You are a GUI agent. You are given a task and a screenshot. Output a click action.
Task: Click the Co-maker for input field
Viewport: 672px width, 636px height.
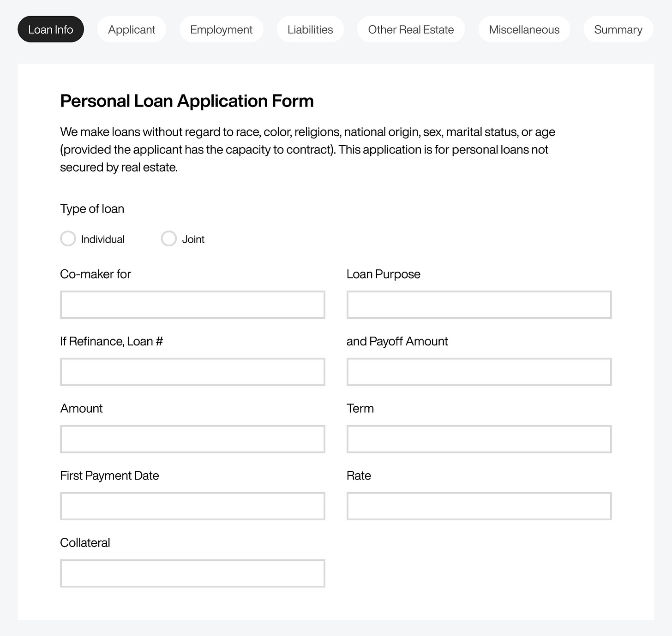192,305
